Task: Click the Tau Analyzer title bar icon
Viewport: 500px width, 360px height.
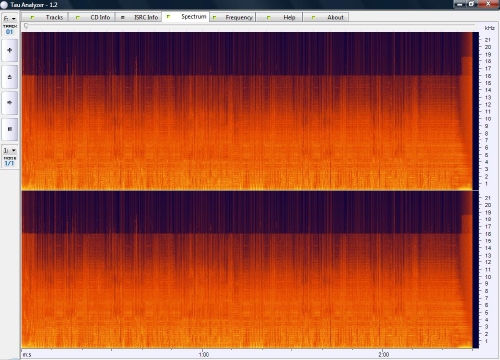Action: 4,5
